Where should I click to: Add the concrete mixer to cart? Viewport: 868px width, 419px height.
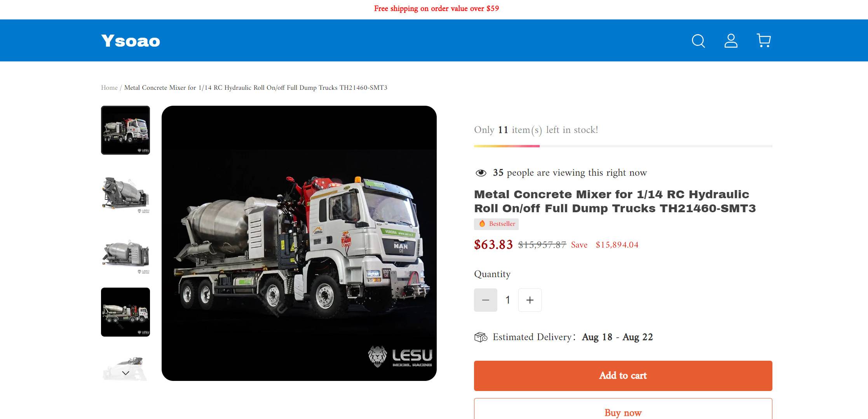coord(623,376)
